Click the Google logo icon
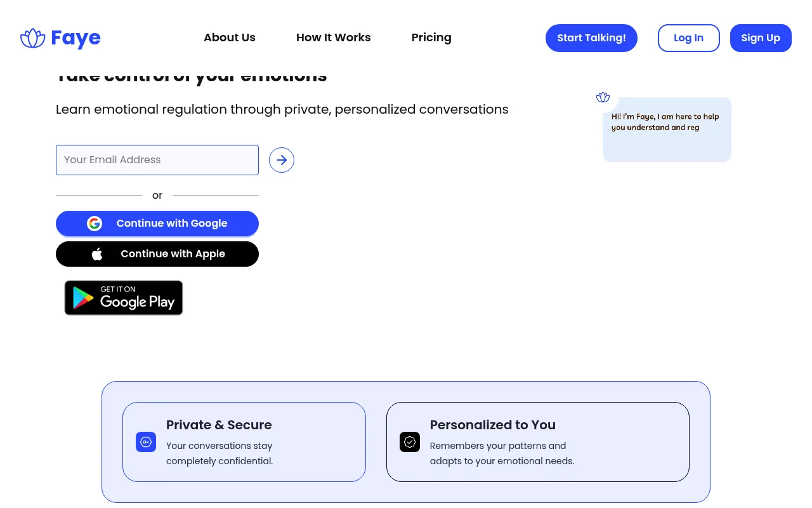This screenshot has width=812, height=508. (x=95, y=224)
